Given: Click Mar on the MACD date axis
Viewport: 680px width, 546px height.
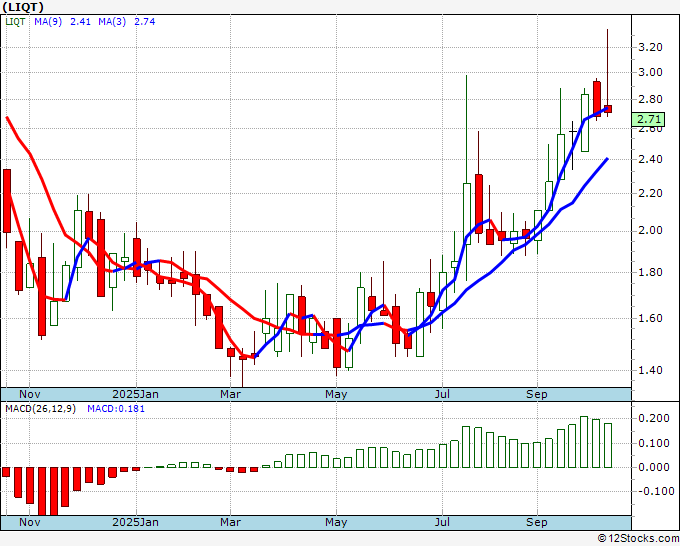Looking at the screenshot, I should 230,522.
